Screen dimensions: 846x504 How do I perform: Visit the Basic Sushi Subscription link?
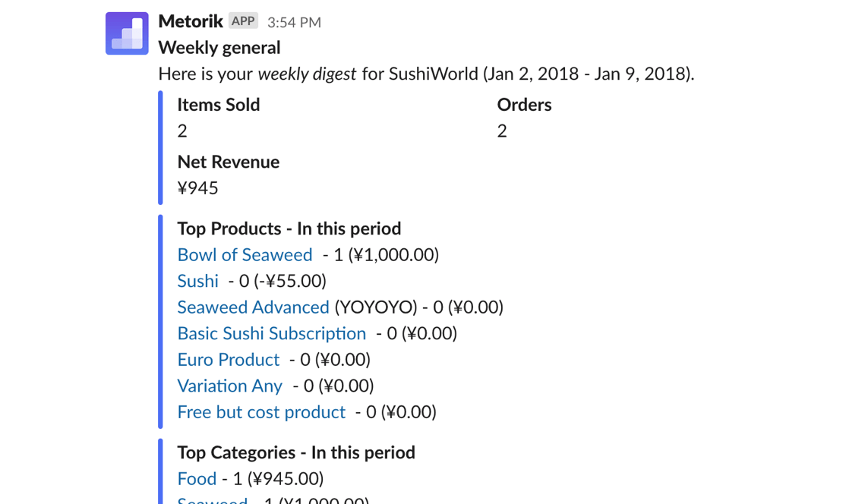click(x=271, y=334)
